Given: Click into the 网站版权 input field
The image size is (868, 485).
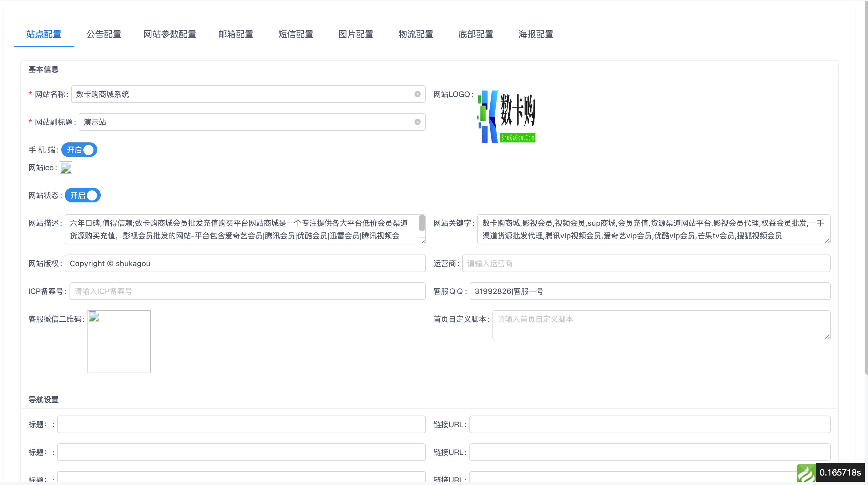Looking at the screenshot, I should [x=245, y=263].
